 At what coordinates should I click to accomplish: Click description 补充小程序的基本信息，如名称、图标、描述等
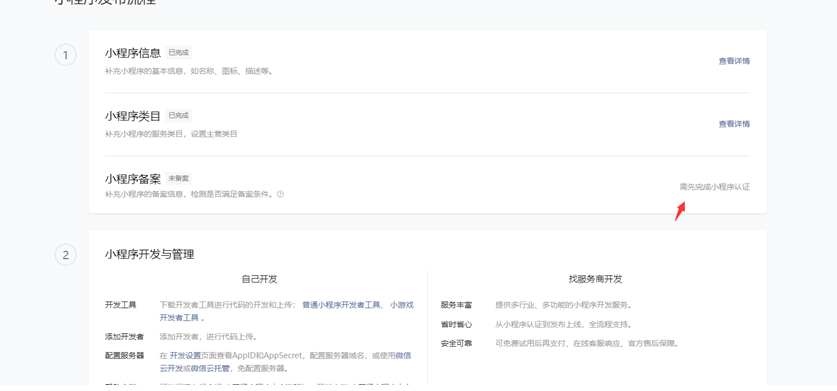pyautogui.click(x=188, y=71)
